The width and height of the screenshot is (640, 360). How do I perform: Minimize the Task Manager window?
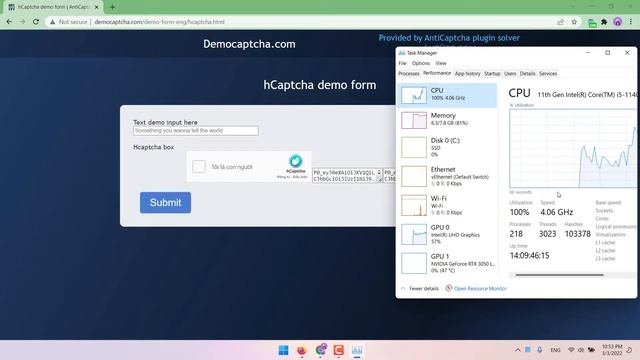click(588, 53)
